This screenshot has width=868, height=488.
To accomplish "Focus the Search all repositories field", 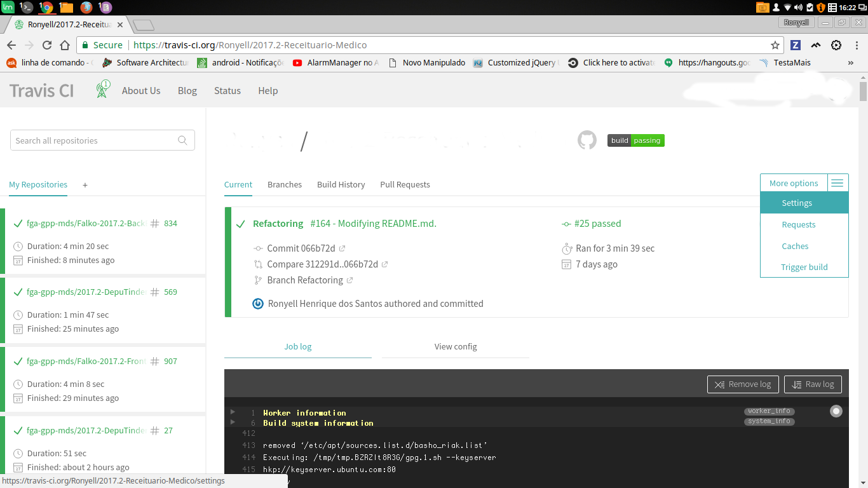I will coord(102,140).
